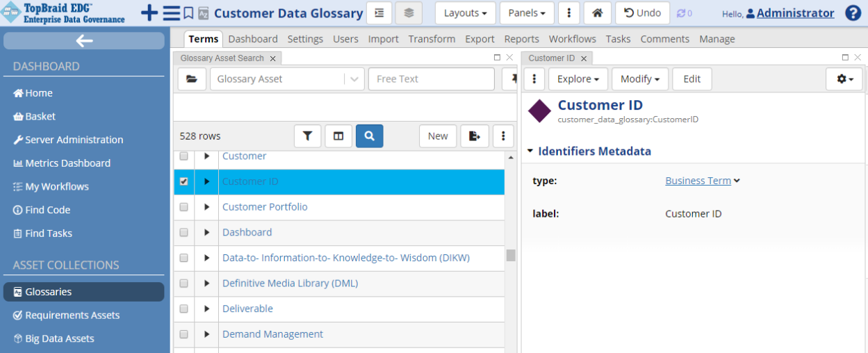The height and width of the screenshot is (353, 868).
Task: Open the Layouts dropdown
Action: (465, 13)
